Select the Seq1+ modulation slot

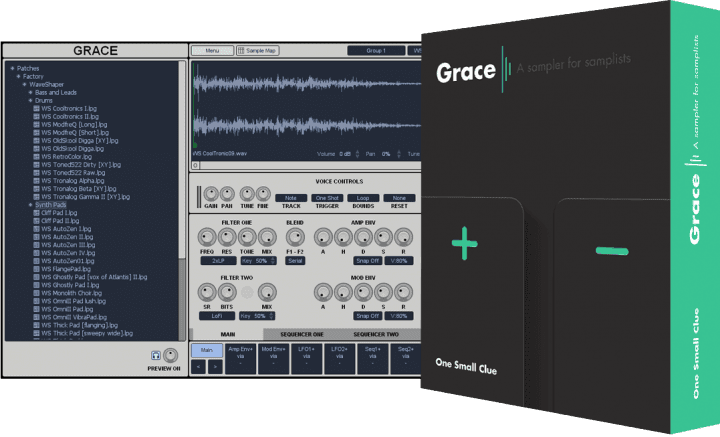(x=373, y=359)
